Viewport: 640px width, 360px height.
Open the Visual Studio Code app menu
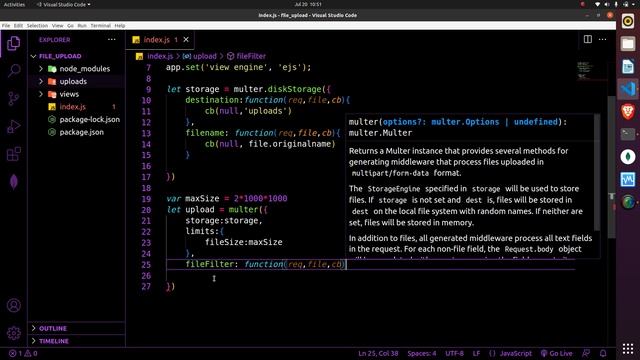click(x=63, y=4)
